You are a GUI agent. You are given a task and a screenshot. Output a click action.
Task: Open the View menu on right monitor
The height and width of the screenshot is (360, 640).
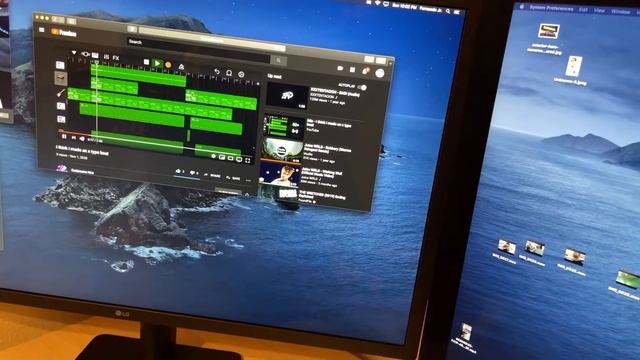coord(599,11)
